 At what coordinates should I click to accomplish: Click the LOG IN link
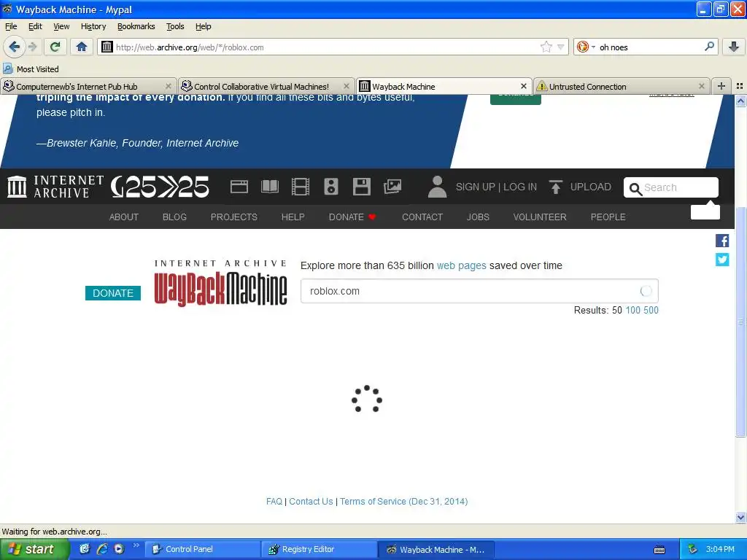(x=519, y=187)
